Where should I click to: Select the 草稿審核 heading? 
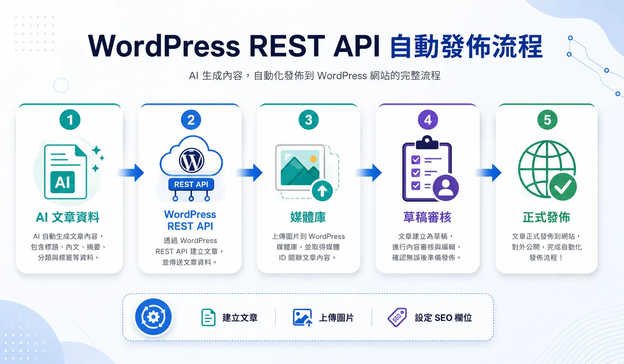(428, 217)
